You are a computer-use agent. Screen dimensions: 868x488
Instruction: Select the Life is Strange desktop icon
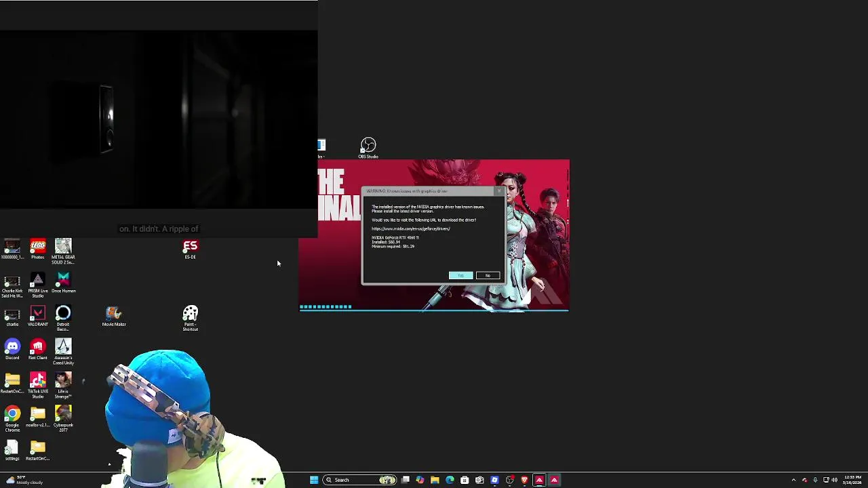(x=63, y=386)
